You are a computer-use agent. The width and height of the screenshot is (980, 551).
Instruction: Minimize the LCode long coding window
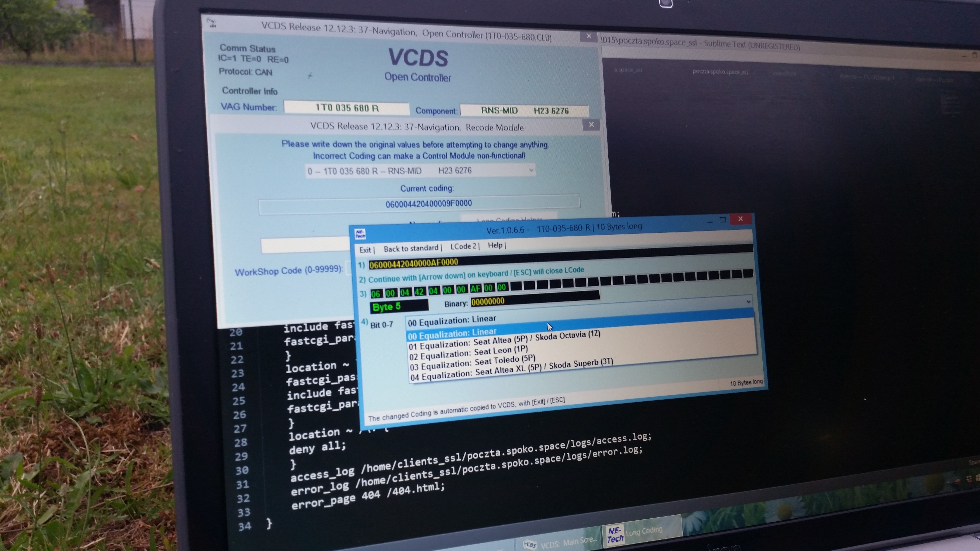click(710, 221)
